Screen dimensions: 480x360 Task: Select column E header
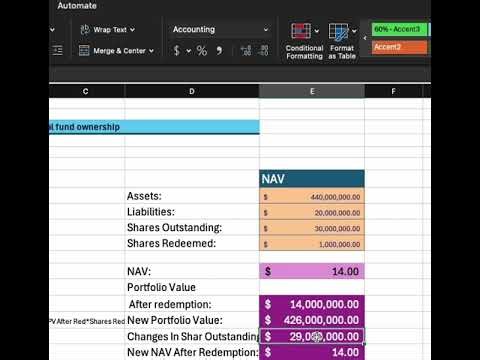[x=312, y=91]
